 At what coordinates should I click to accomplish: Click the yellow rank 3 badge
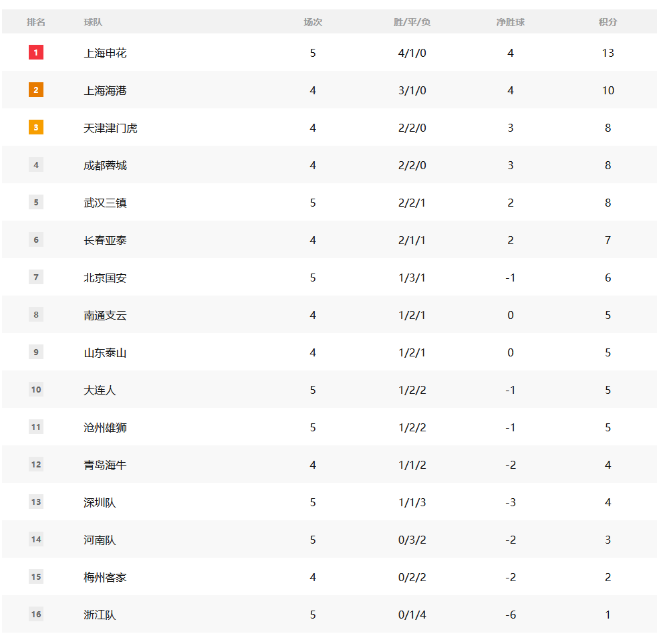pyautogui.click(x=36, y=127)
